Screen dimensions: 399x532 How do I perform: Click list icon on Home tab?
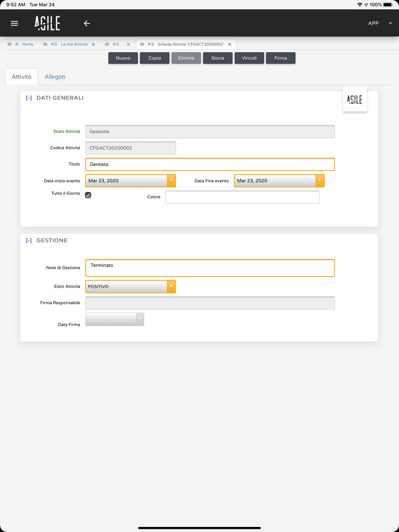9,44
